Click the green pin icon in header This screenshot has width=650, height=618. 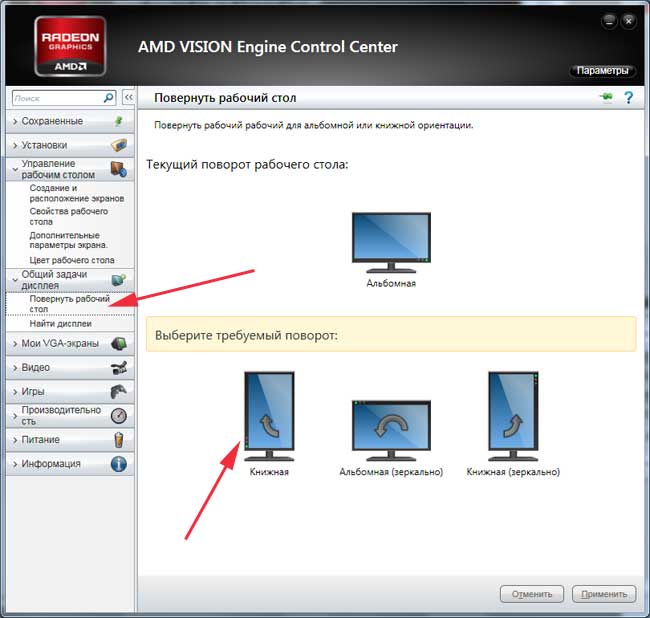(606, 98)
